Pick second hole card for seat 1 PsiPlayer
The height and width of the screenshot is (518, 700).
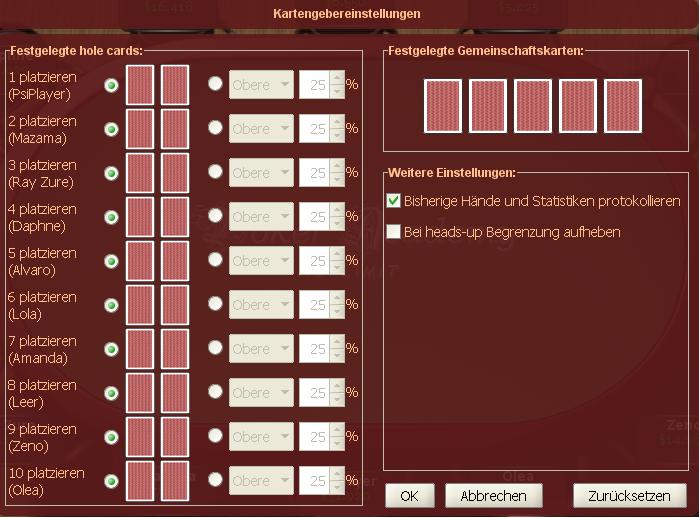click(x=175, y=85)
